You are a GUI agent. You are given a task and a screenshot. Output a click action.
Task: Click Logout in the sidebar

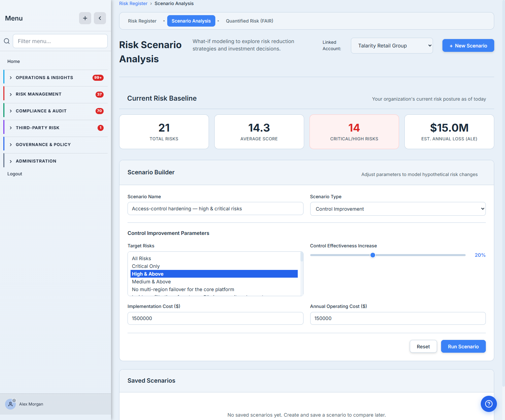click(x=15, y=174)
